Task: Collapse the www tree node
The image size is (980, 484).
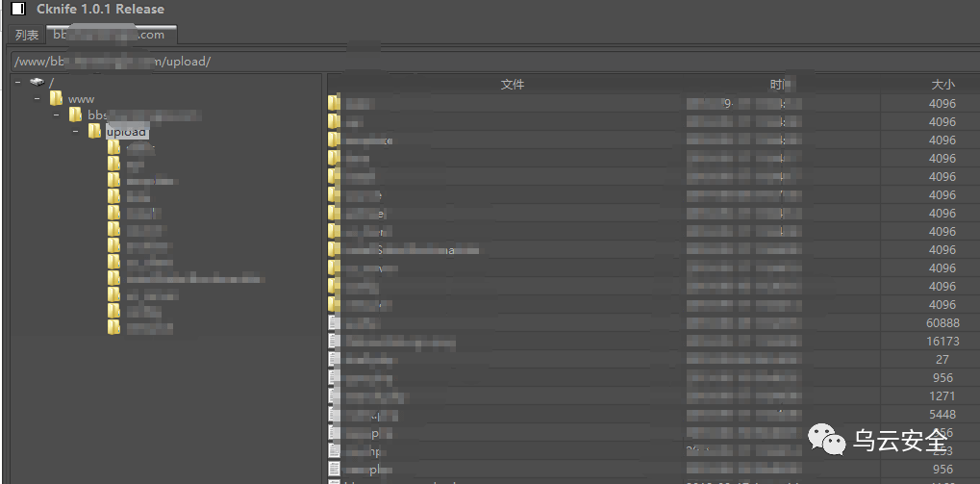Action: 38,99
